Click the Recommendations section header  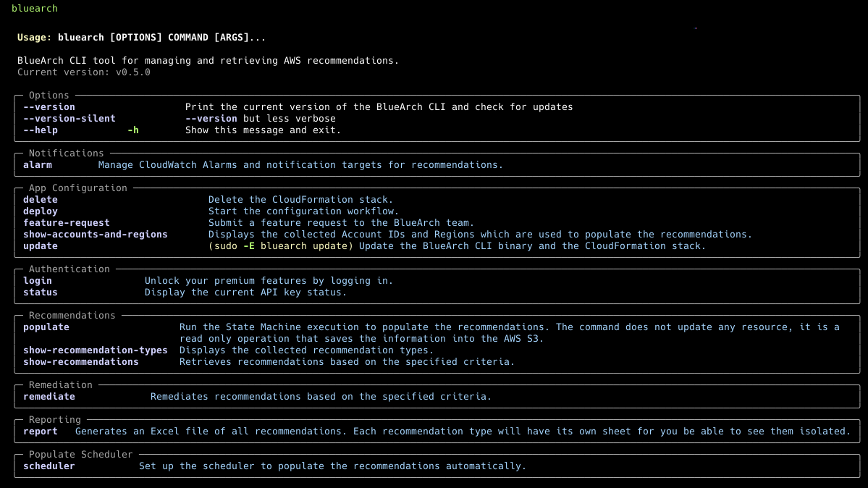click(72, 315)
